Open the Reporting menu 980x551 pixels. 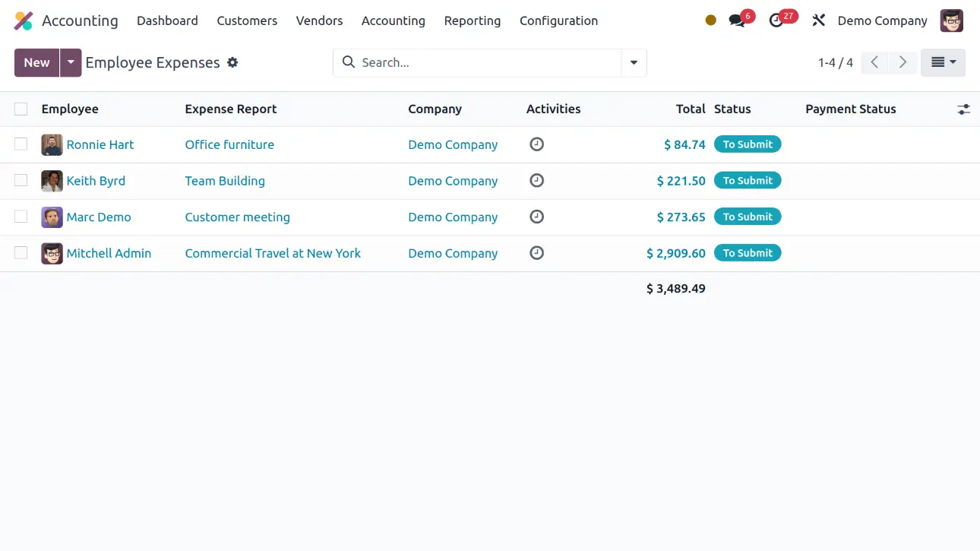coord(472,21)
